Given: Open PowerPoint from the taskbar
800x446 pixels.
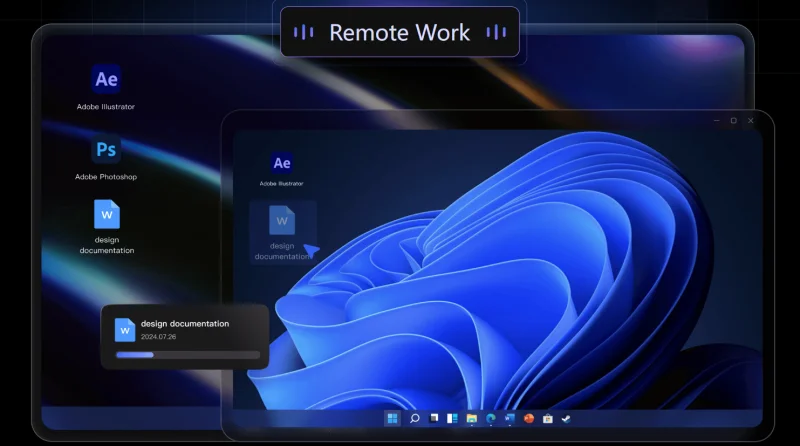Looking at the screenshot, I should tap(529, 418).
